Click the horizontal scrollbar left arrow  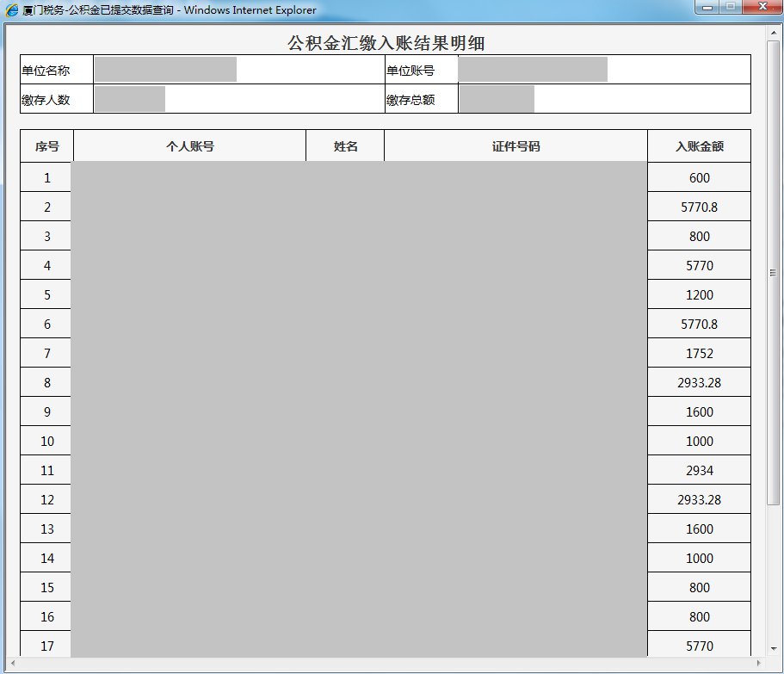click(12, 664)
